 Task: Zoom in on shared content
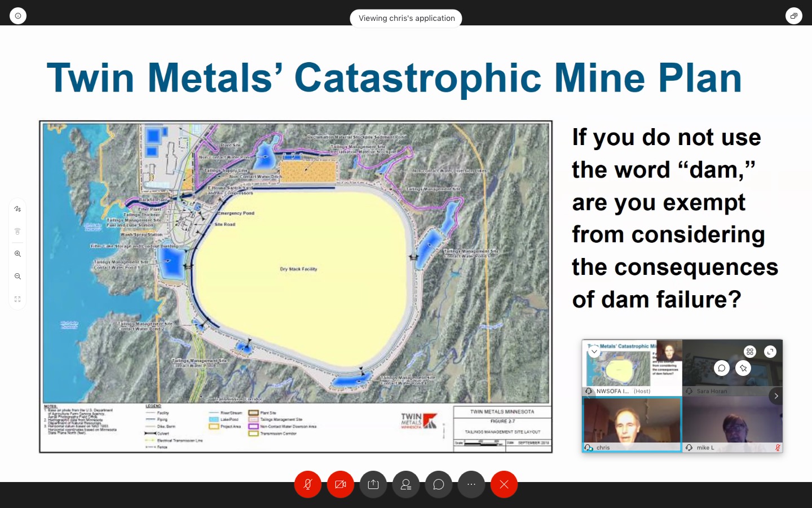point(17,254)
